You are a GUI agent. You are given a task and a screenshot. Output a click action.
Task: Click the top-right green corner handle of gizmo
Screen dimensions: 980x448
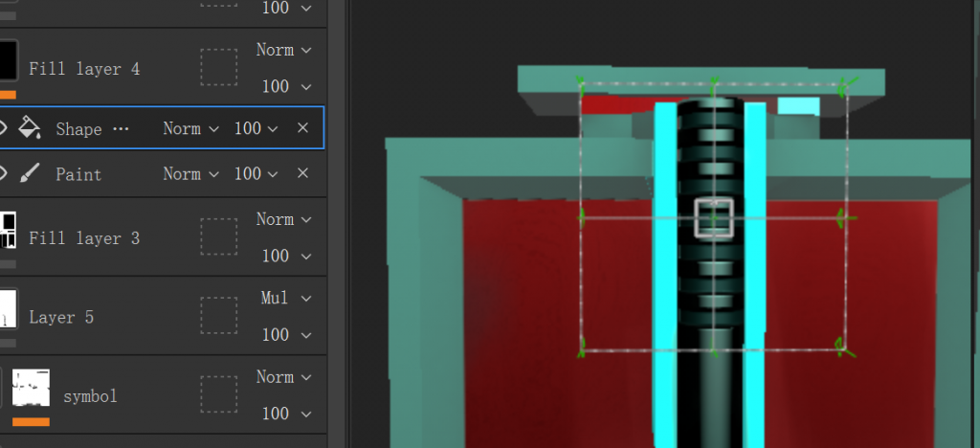pyautogui.click(x=842, y=88)
